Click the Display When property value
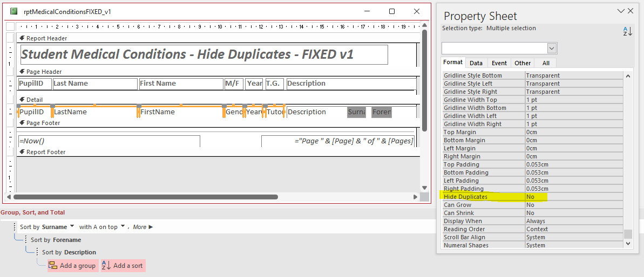This screenshot has height=277, width=644. [574, 221]
